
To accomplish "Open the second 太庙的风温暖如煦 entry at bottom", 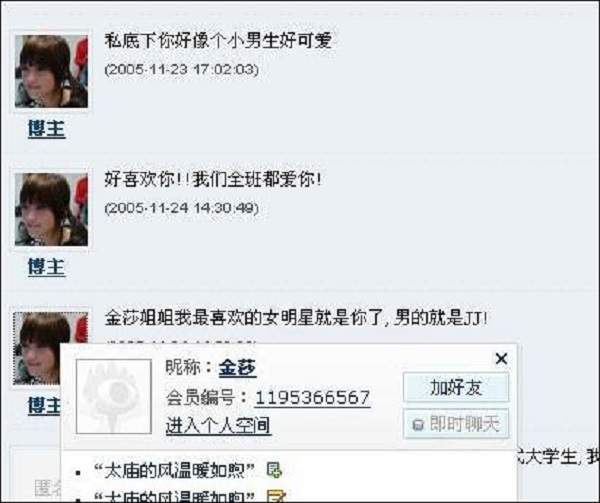I will [x=174, y=496].
